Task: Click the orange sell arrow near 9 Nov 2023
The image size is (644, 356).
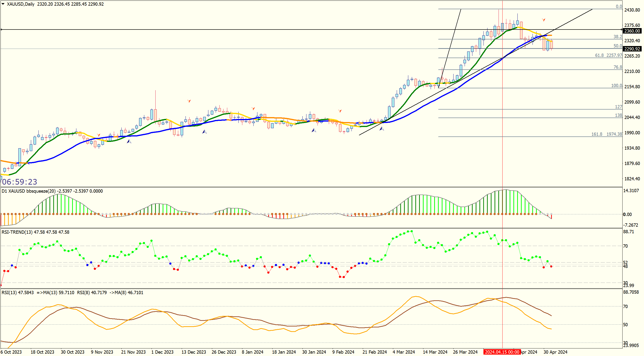Action: [x=99, y=135]
